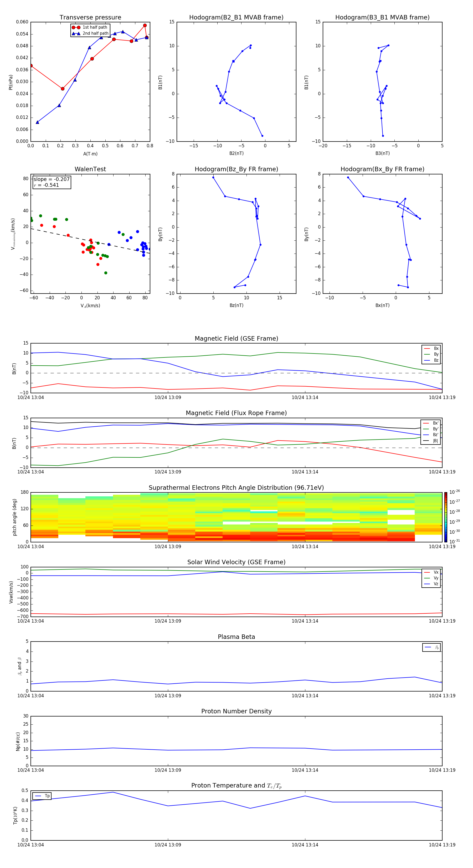
Task: Select the '2nd half path' legend entry
Action: (x=90, y=33)
